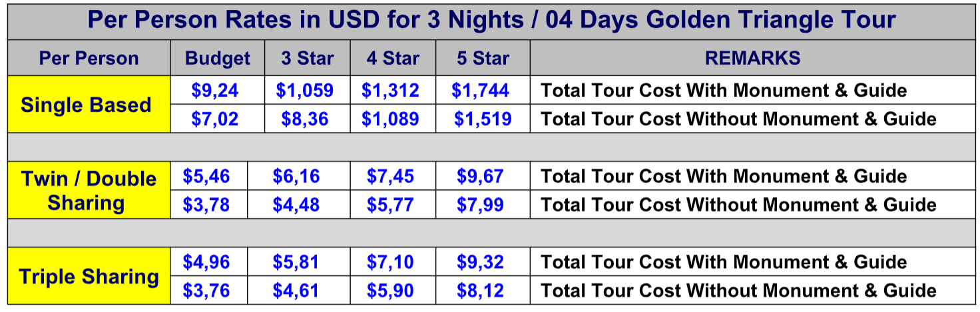Screen dimensions: 980x312
Task: Click the 3 Star column header
Action: [x=308, y=58]
